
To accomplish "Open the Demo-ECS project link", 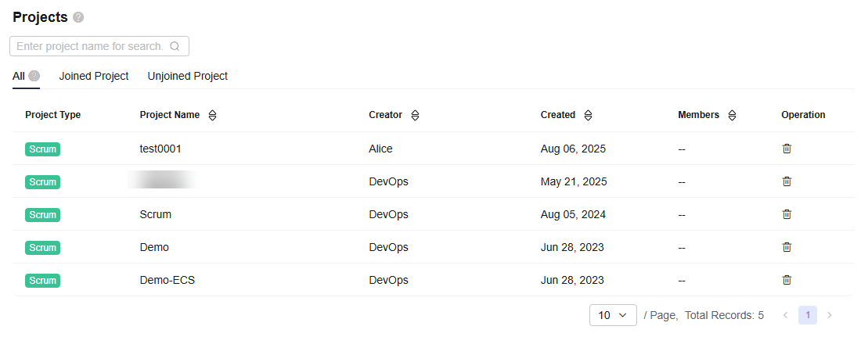I will tap(167, 280).
